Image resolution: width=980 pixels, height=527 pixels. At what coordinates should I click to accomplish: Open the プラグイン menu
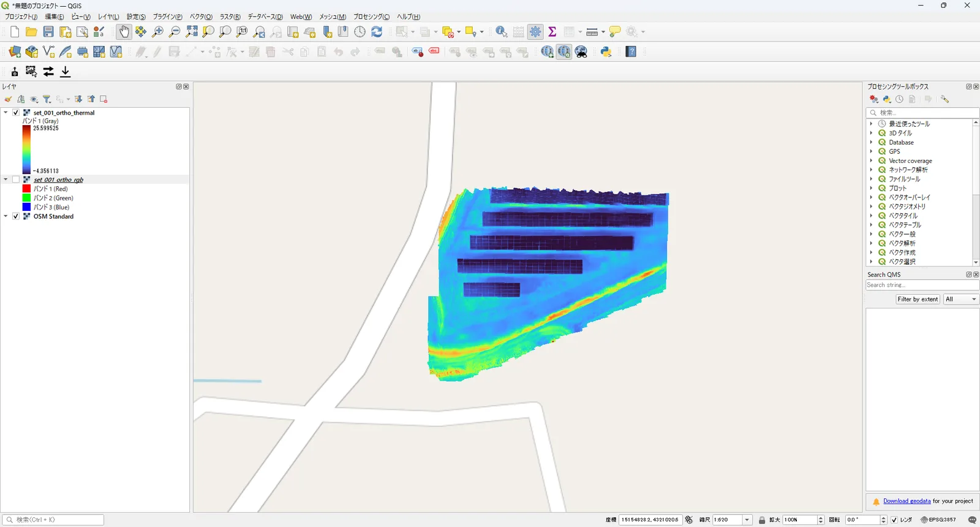pos(168,17)
